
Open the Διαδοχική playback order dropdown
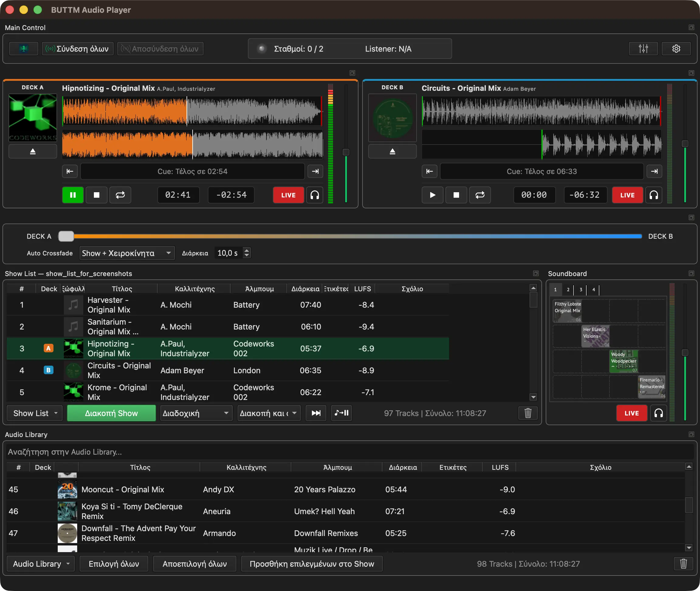(196, 413)
